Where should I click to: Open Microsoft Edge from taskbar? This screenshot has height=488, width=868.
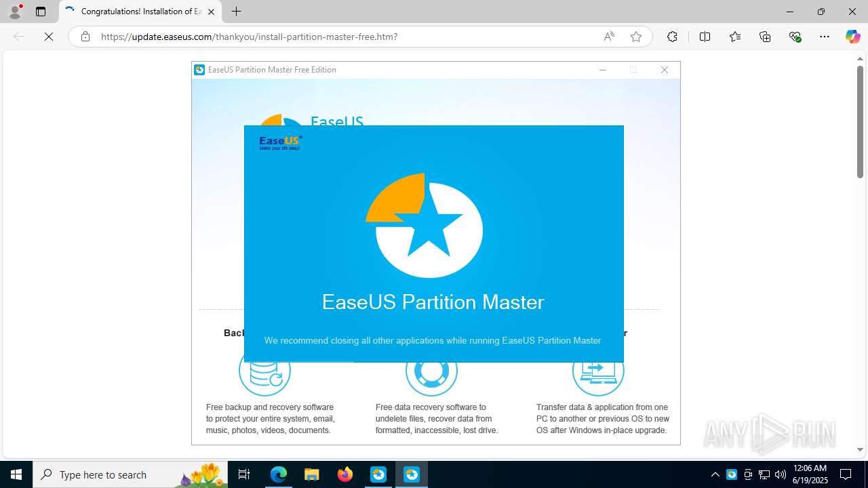click(279, 474)
